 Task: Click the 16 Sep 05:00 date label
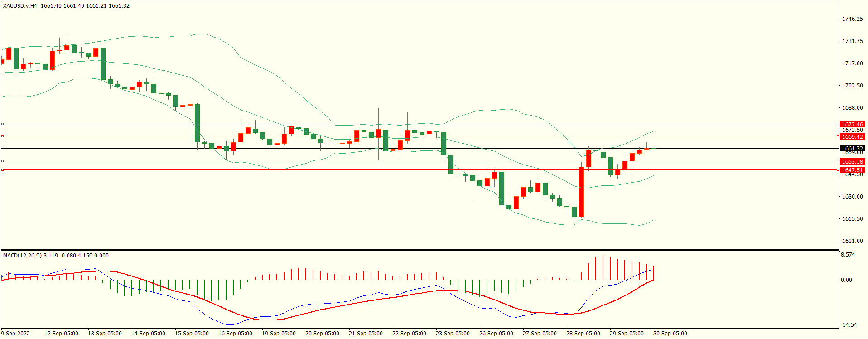point(235,334)
